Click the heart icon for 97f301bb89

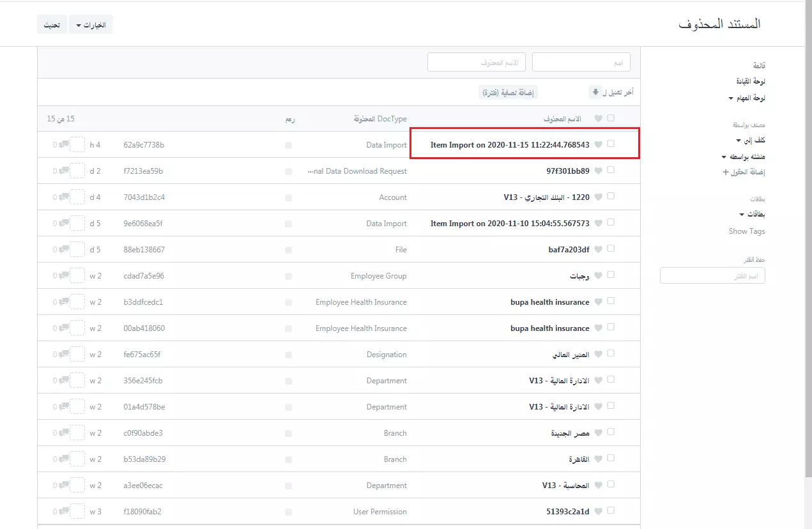coord(598,171)
